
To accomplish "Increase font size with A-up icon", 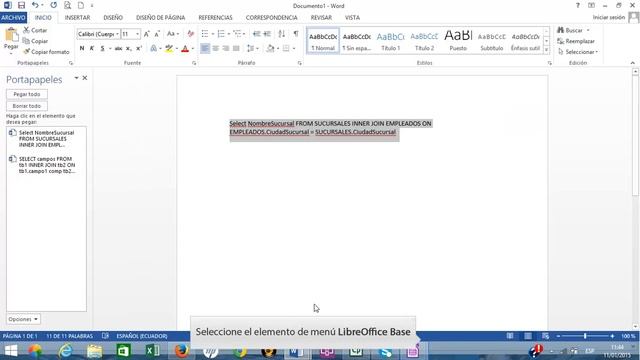I will (147, 34).
